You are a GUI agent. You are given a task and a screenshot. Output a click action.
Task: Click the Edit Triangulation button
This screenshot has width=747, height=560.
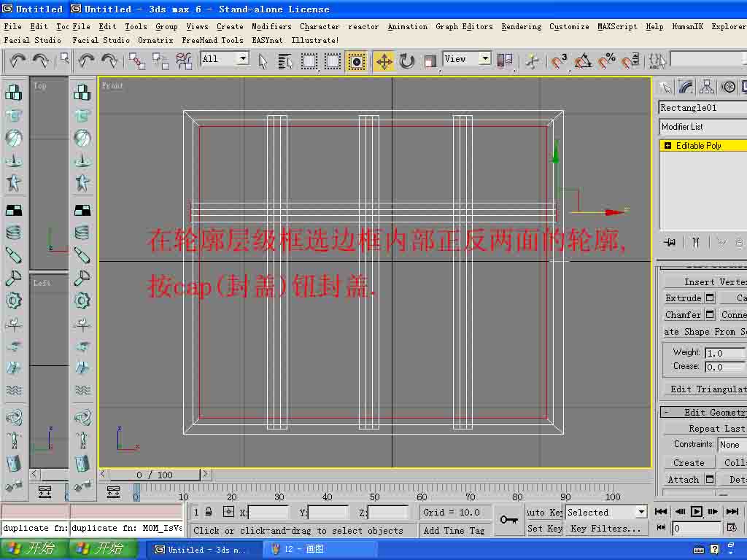point(705,389)
